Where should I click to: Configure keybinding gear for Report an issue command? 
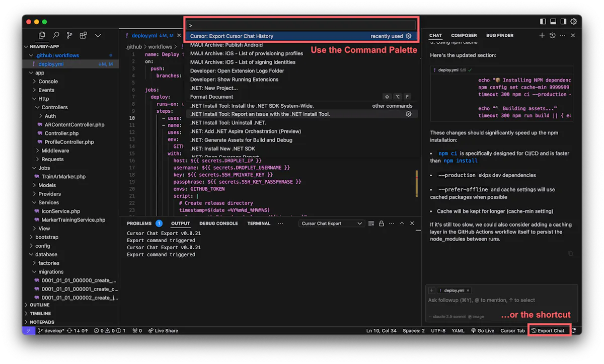tap(409, 114)
